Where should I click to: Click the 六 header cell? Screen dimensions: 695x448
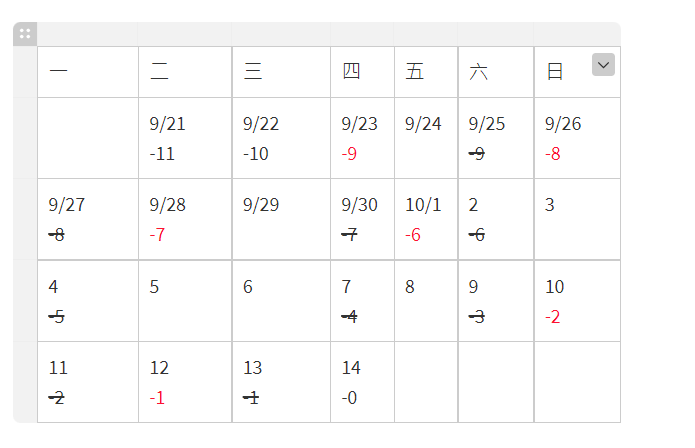[496, 72]
